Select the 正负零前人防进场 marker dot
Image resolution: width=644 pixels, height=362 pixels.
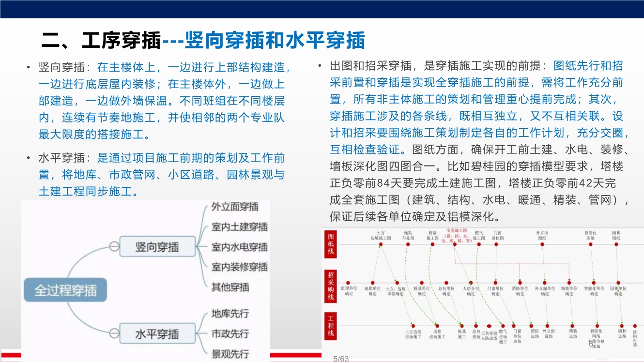click(x=489, y=326)
